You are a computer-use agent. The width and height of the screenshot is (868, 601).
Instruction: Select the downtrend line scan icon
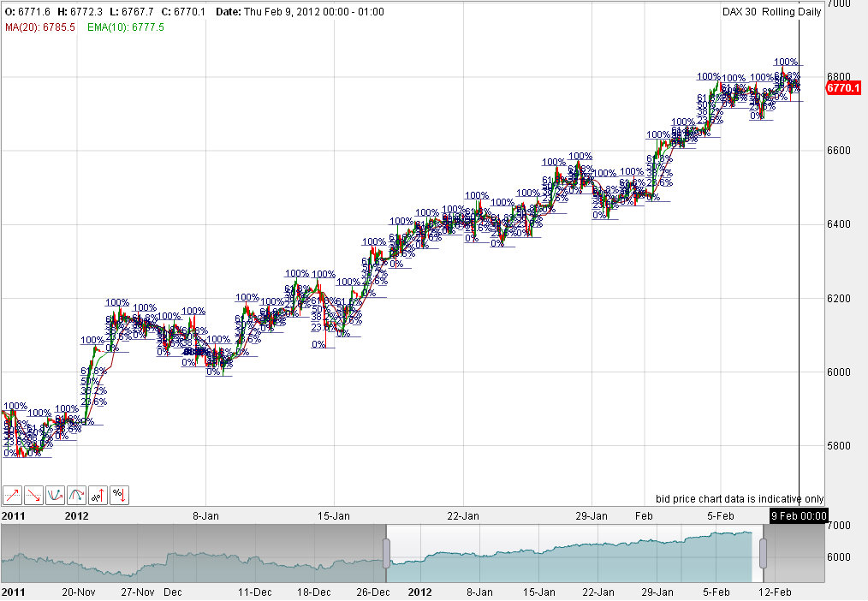pos(33,495)
